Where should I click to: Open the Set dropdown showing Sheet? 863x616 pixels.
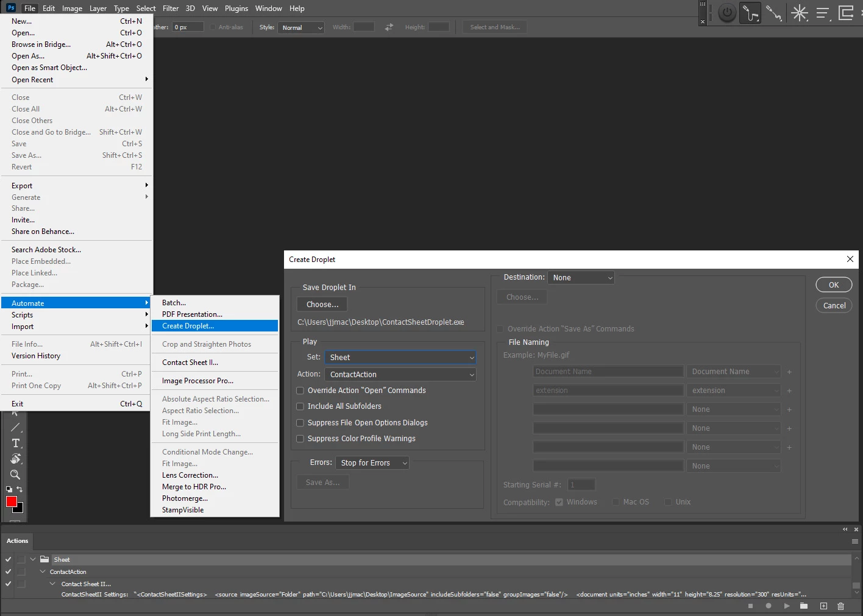tap(400, 358)
